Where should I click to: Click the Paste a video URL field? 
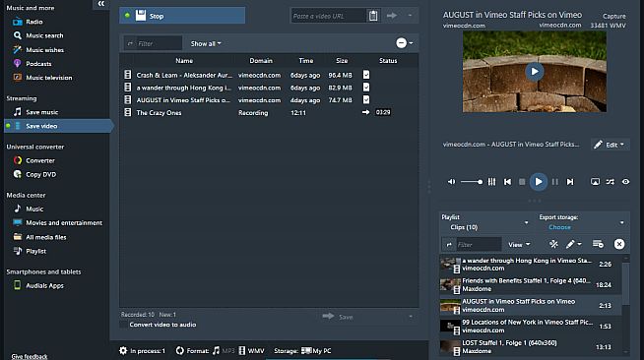328,16
